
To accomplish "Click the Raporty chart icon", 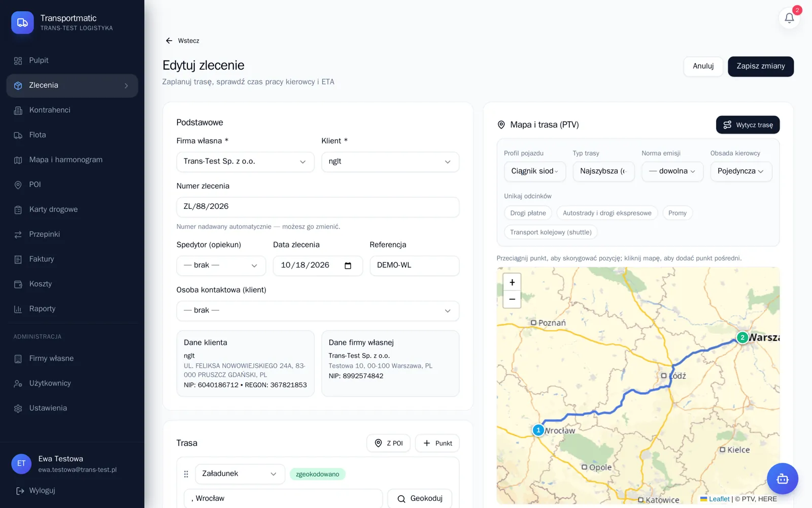I will [x=18, y=309].
